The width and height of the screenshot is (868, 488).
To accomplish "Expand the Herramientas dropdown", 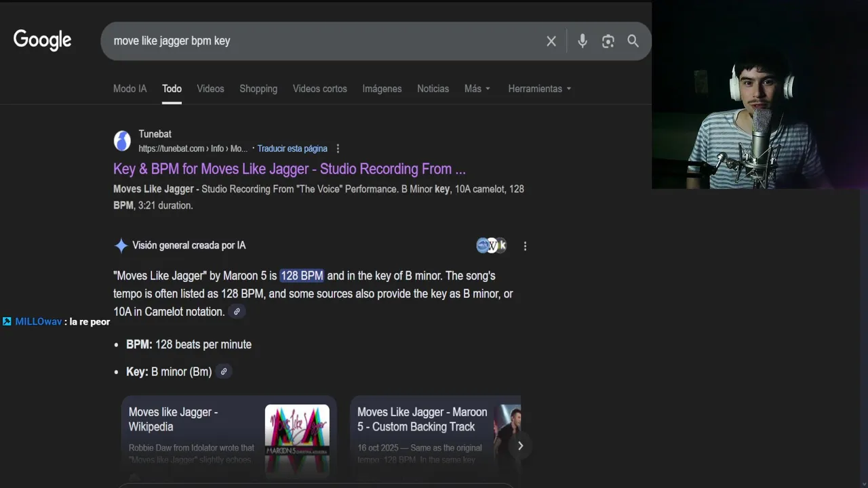I will 540,89.
